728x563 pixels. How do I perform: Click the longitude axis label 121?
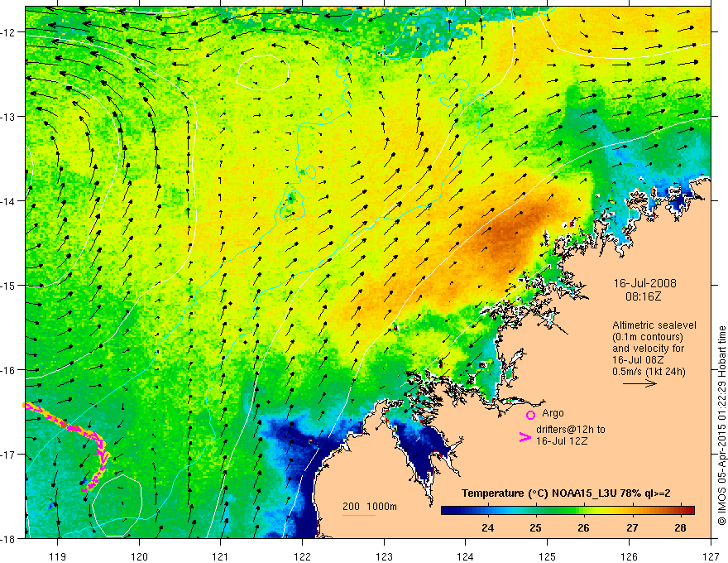[x=221, y=556]
